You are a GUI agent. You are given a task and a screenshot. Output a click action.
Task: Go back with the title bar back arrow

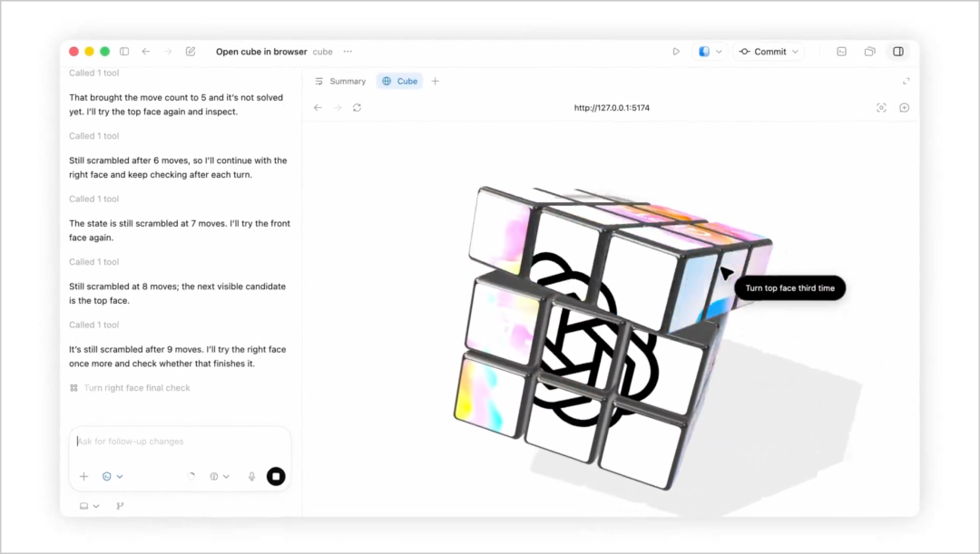pyautogui.click(x=145, y=52)
